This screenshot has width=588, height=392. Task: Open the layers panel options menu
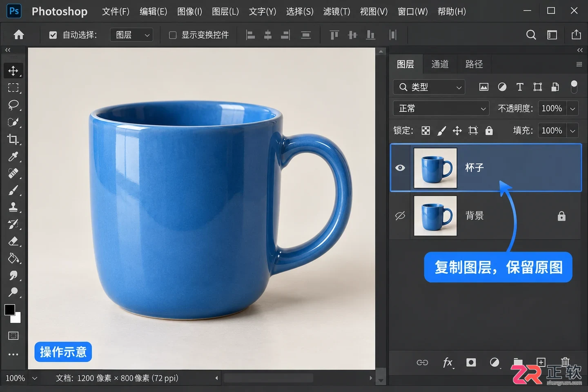pos(579,64)
